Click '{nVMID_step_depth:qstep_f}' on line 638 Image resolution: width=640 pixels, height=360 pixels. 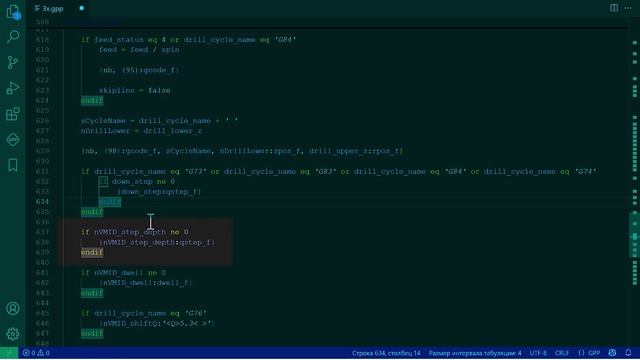(x=157, y=242)
